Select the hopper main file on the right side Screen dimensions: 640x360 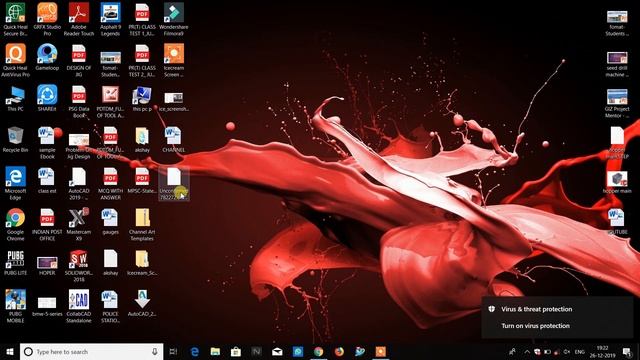(x=617, y=182)
